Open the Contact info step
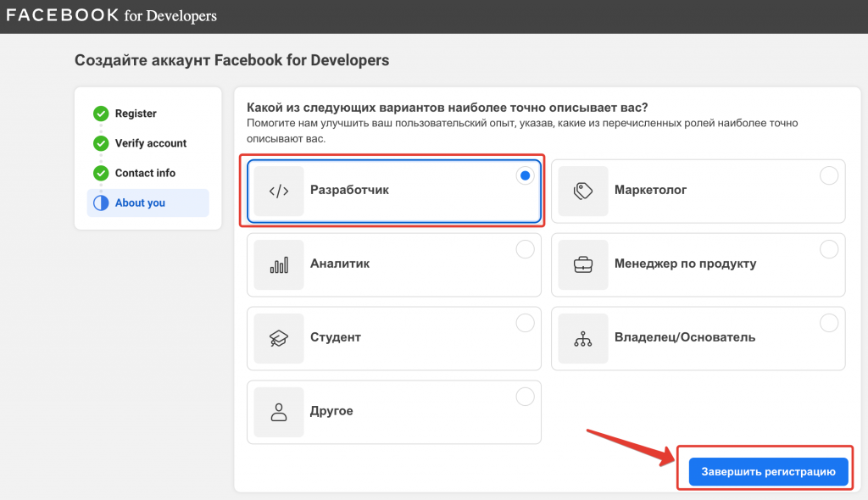The image size is (868, 500). tap(145, 174)
